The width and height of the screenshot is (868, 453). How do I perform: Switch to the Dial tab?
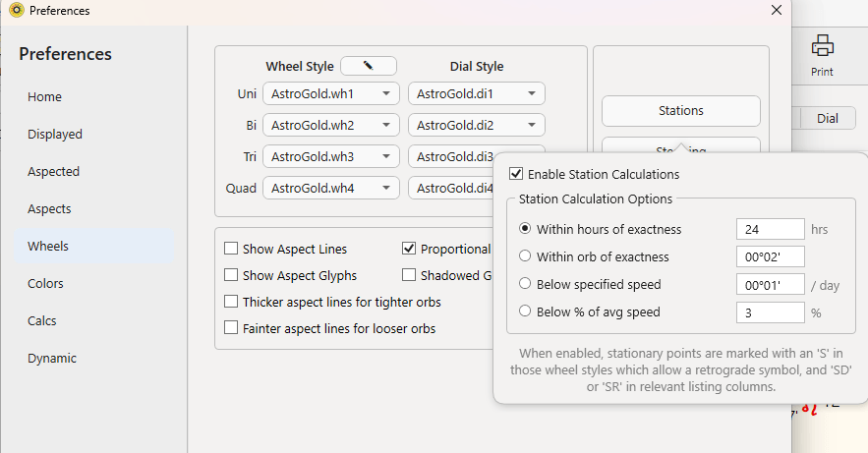(828, 118)
